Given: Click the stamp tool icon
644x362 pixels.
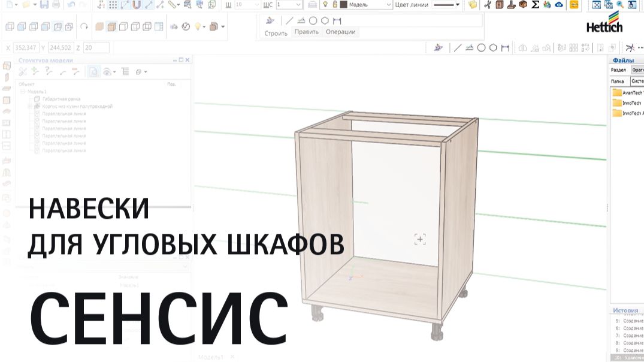Looking at the screenshot, I should (512, 5).
